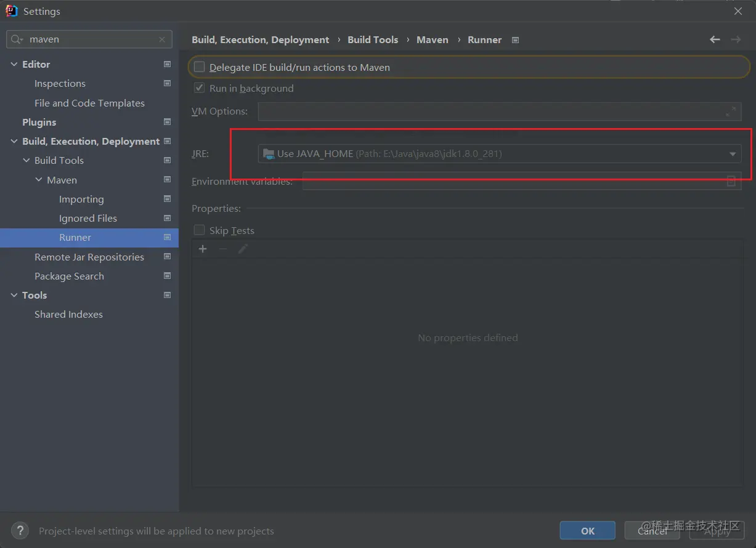The image size is (756, 548).
Task: Collapse the Tools tree node
Action: pyautogui.click(x=14, y=295)
